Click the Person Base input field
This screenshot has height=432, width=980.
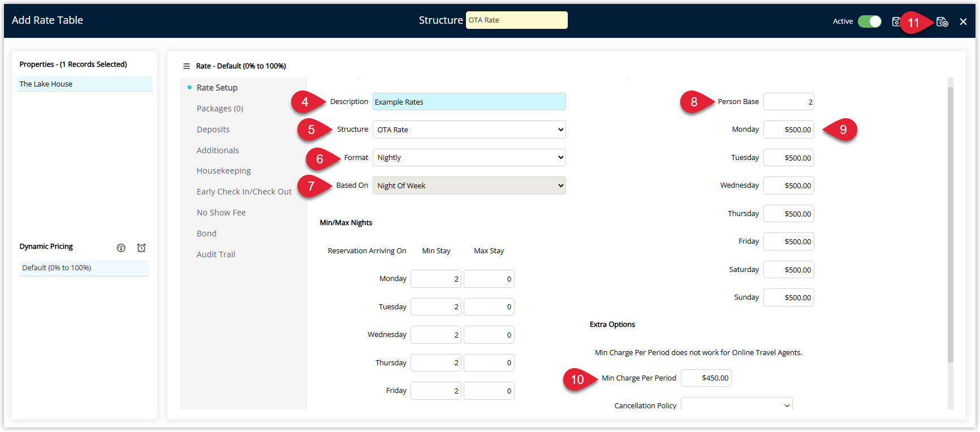click(789, 102)
